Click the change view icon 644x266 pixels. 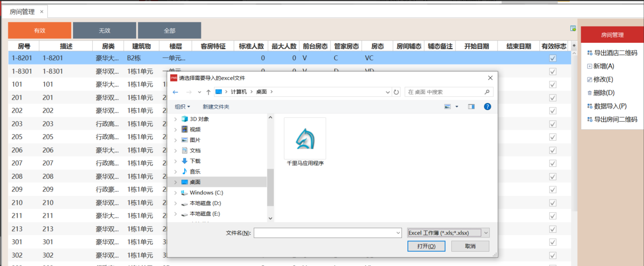pyautogui.click(x=448, y=107)
